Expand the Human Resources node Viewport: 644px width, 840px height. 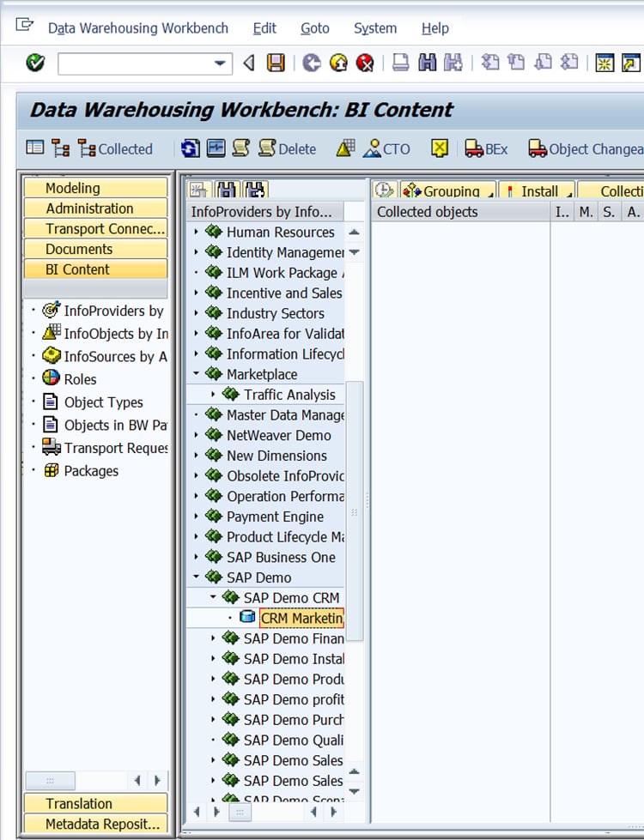coord(197,232)
